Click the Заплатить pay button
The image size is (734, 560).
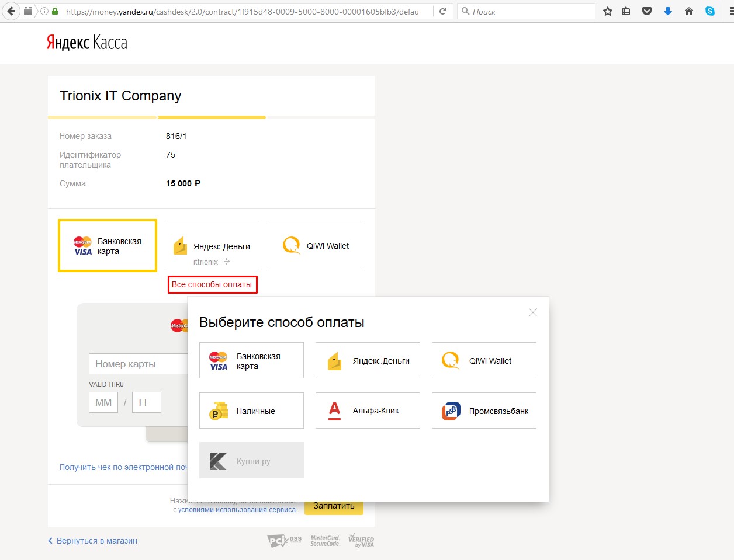click(334, 507)
